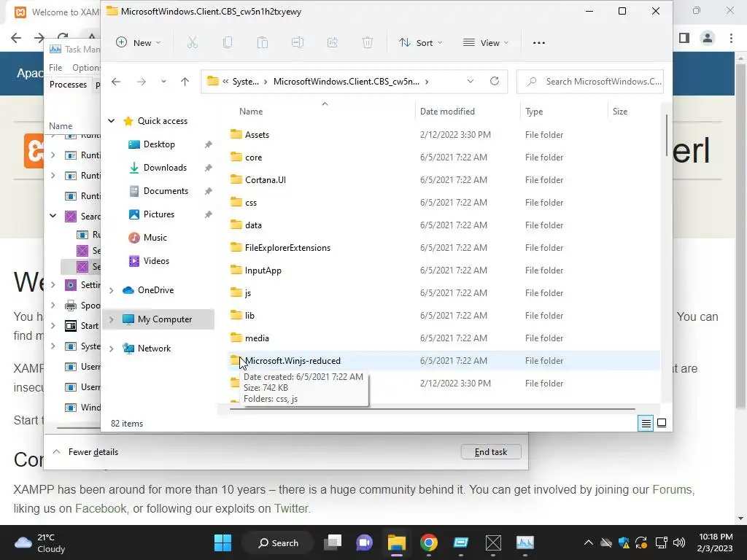Open the View options dropdown
Image resolution: width=747 pixels, height=560 pixels.
[x=485, y=43]
